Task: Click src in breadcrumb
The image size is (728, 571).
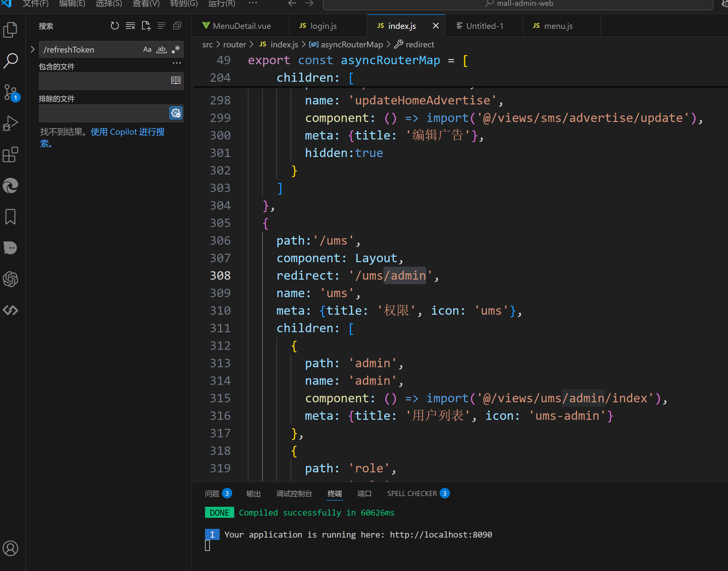Action: click(x=207, y=44)
